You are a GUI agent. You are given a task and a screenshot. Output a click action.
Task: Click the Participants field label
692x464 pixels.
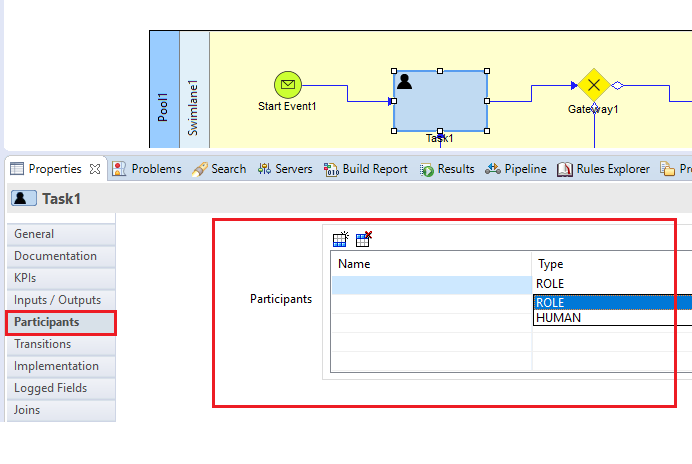click(x=281, y=299)
